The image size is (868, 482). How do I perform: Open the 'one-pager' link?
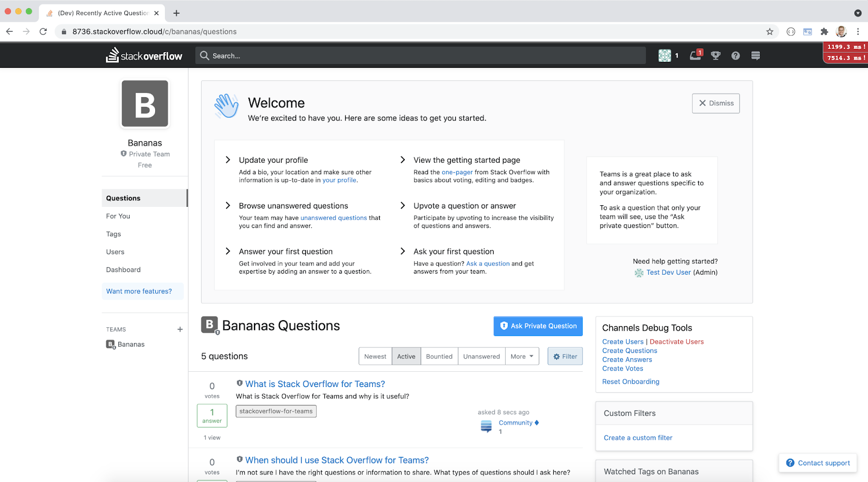point(457,172)
